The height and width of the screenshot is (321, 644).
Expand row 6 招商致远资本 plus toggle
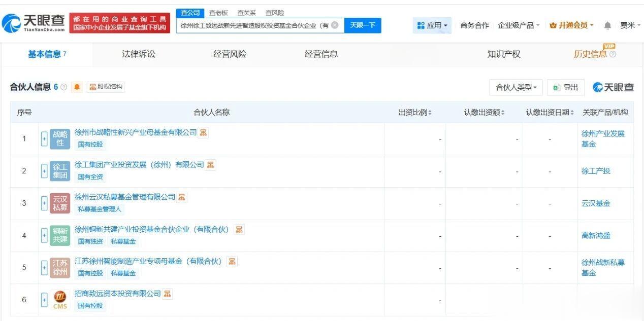pos(44,300)
